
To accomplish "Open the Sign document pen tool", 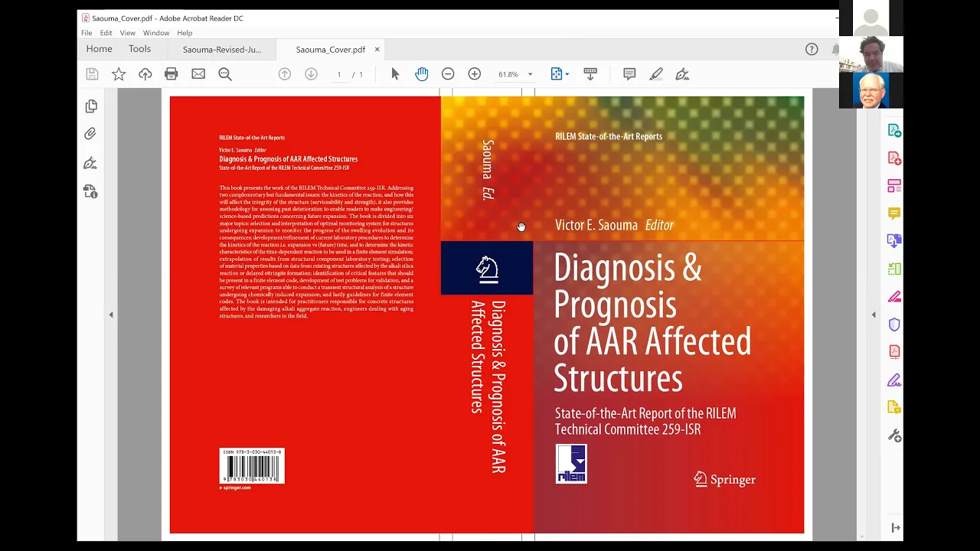I will click(682, 74).
